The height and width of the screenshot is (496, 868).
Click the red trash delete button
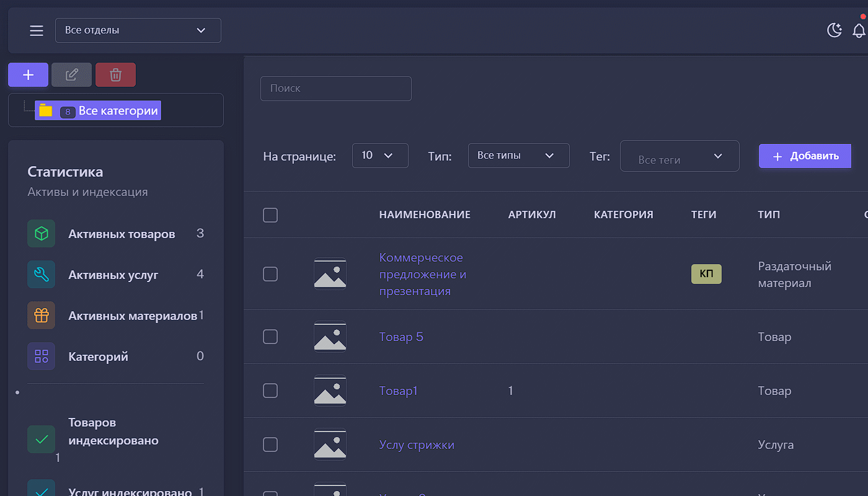click(115, 75)
